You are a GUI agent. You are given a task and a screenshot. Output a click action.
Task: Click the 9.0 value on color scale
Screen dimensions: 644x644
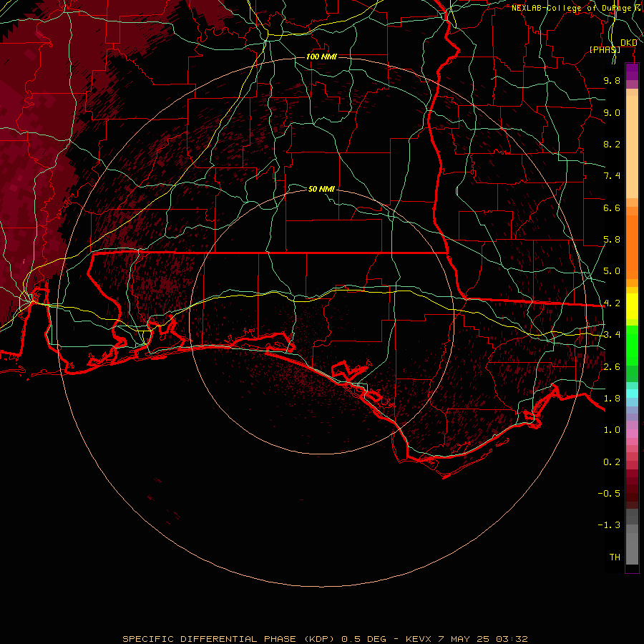(612, 112)
